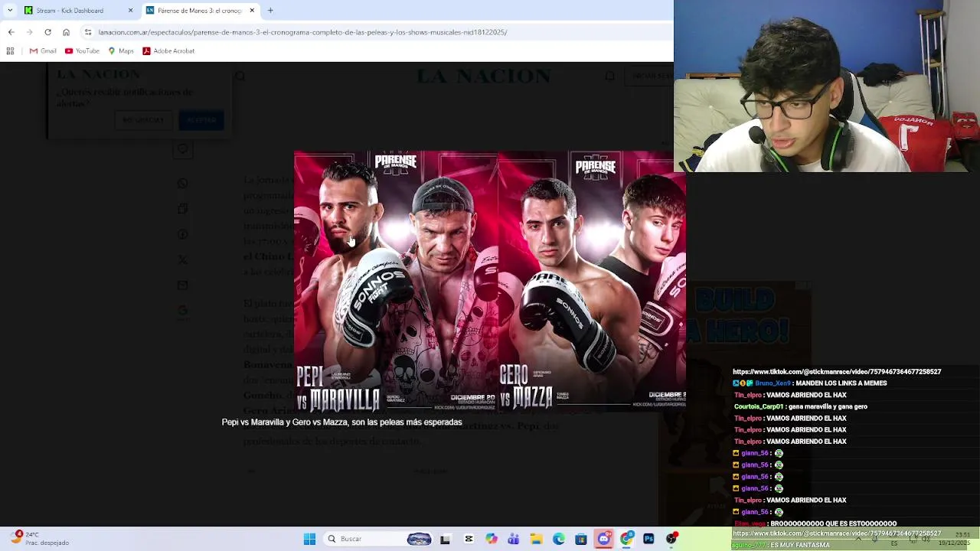
Task: Click the browser forward arrow
Action: (x=29, y=32)
